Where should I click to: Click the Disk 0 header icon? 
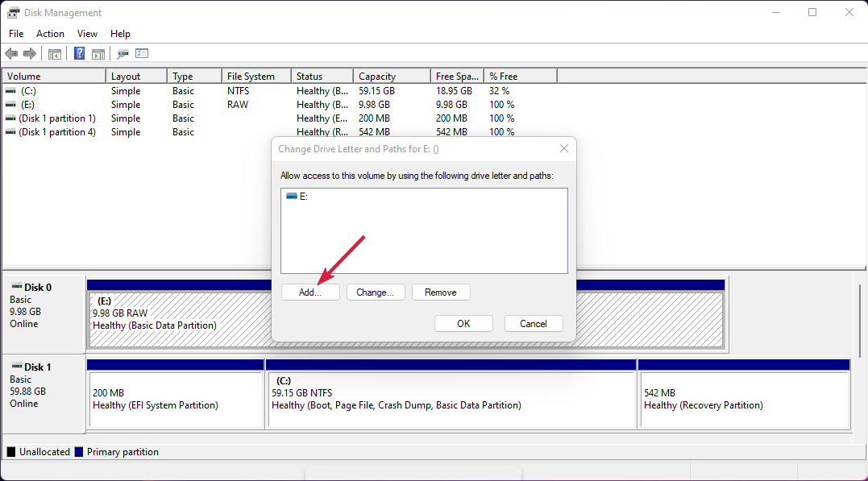[x=17, y=287]
